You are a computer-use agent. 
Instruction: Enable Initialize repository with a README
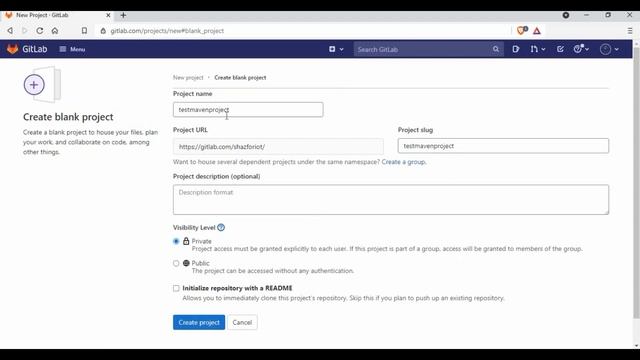(x=176, y=288)
